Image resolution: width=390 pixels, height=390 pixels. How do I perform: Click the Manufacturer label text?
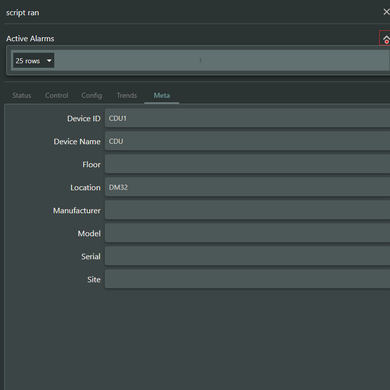point(77,211)
